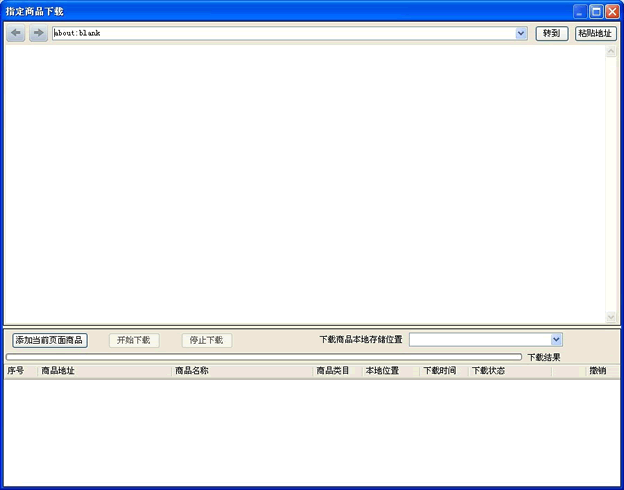Go forward with the right arrow button
Image resolution: width=624 pixels, height=490 pixels.
pos(39,33)
